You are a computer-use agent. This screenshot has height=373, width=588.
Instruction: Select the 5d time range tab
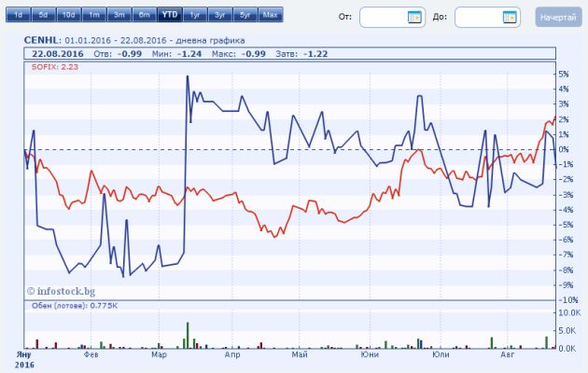[44, 15]
